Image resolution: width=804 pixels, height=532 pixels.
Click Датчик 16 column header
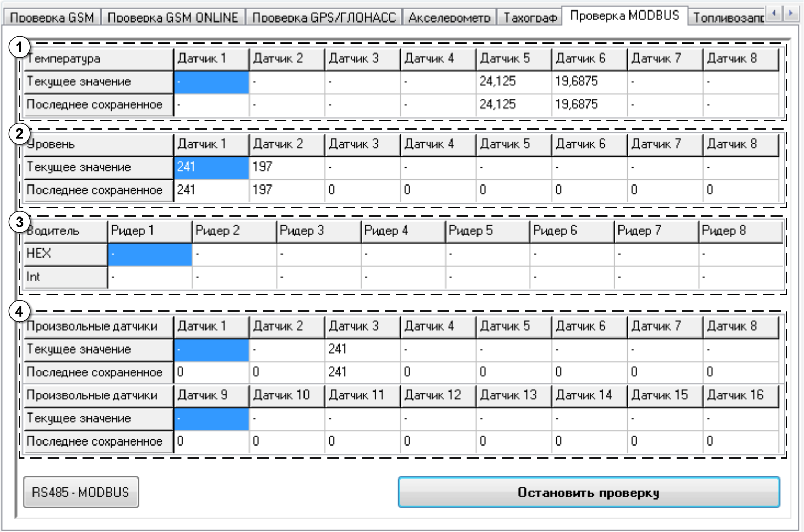(741, 395)
